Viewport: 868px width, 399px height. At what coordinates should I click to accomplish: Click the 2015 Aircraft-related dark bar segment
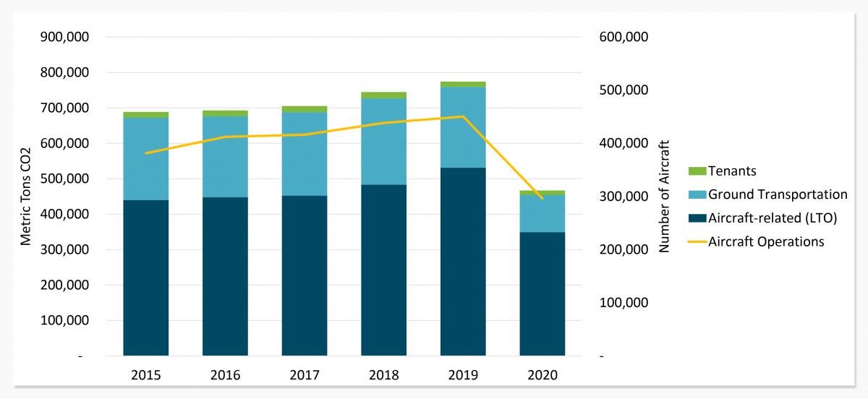click(x=146, y=278)
